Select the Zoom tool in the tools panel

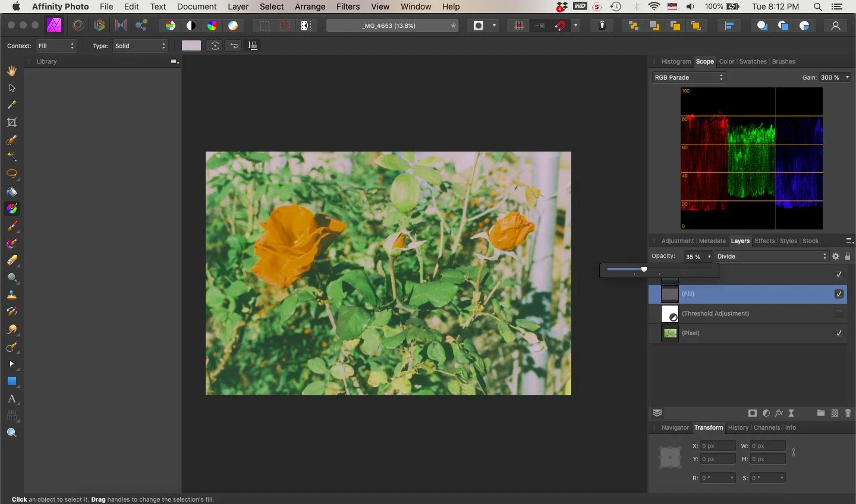12,433
